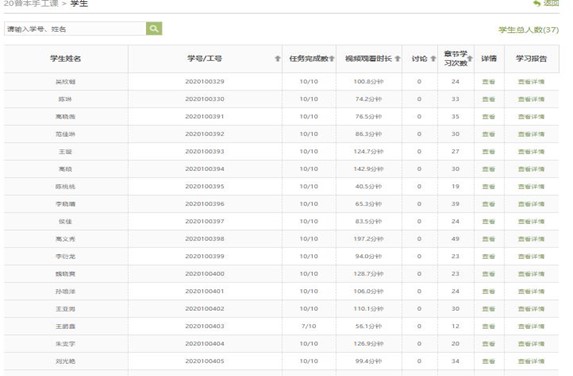The height and width of the screenshot is (376, 573).
Task: Open learning report for student 2020100398
Action: coord(531,239)
